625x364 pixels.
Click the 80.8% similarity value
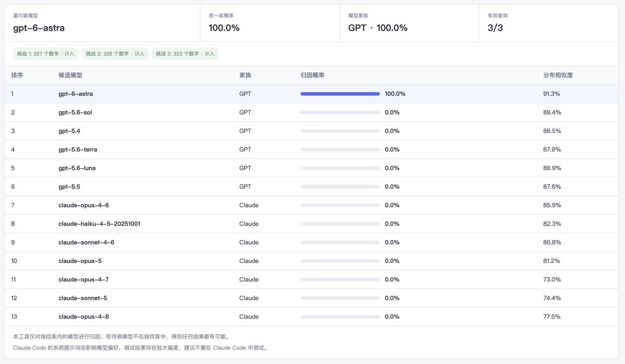(552, 242)
